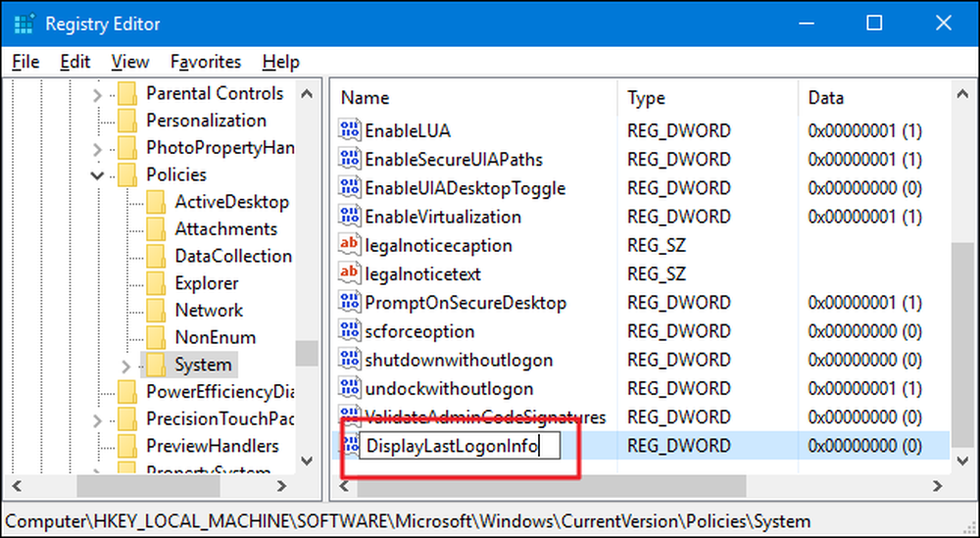This screenshot has height=538, width=980.
Task: Click the EnableSecureUIAPaths value icon
Action: (x=350, y=160)
